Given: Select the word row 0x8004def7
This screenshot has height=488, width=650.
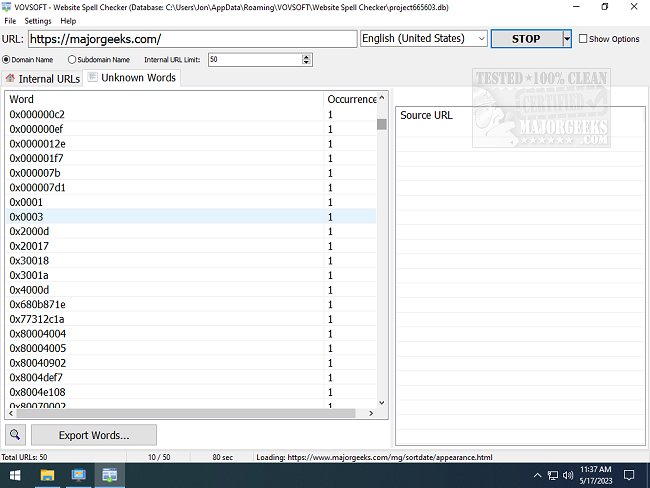Looking at the screenshot, I should (191, 377).
